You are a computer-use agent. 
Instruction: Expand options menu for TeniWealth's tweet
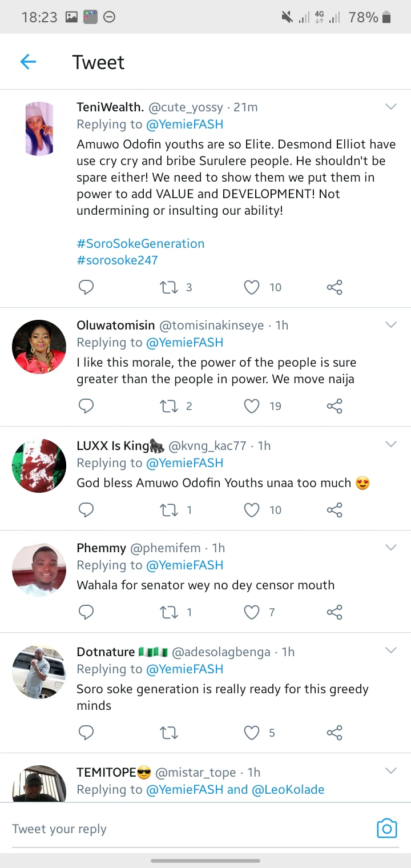[x=390, y=107]
